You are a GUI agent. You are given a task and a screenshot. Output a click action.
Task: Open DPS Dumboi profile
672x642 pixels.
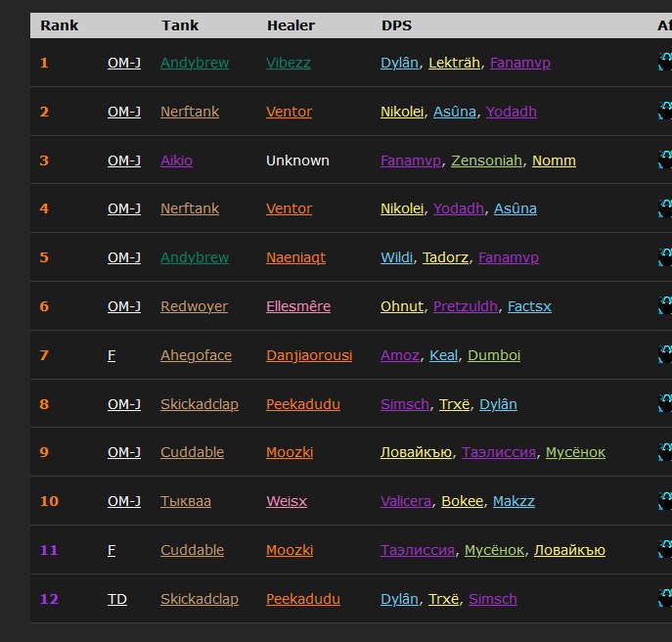pyautogui.click(x=494, y=355)
